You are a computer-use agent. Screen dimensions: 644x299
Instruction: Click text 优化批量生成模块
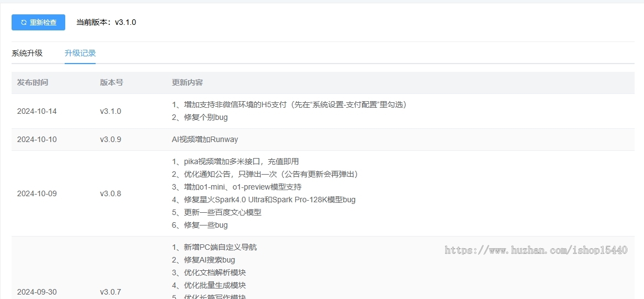pos(215,285)
